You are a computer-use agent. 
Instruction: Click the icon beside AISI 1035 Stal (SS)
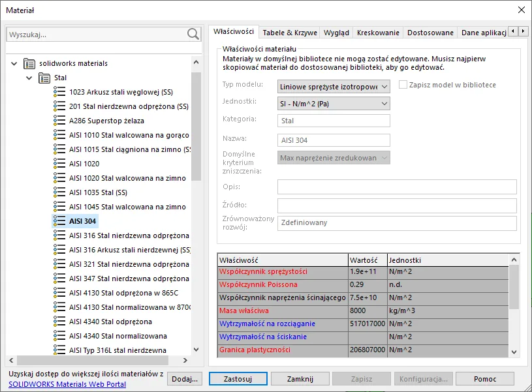point(59,192)
